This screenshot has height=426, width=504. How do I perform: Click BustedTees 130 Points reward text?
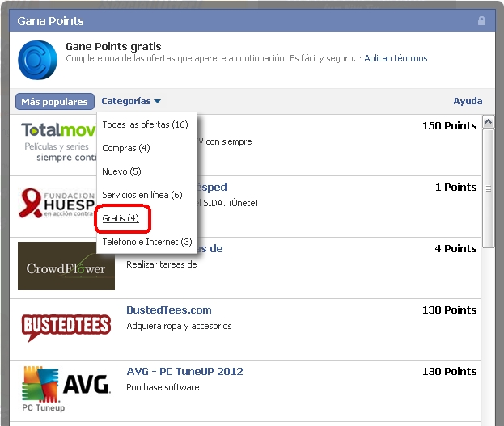[x=449, y=310]
